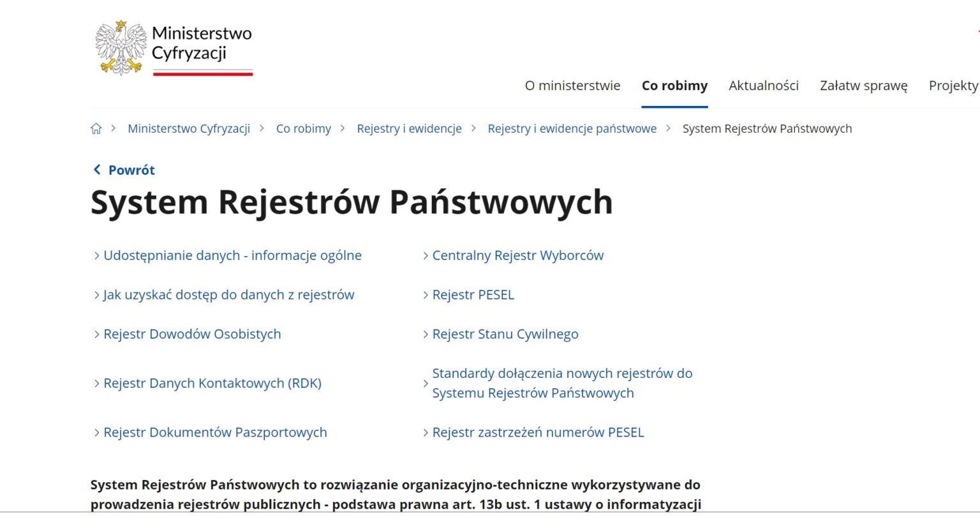This screenshot has width=980, height=521.
Task: Open the Centralny Rejestr Wyborców link
Action: coord(518,255)
